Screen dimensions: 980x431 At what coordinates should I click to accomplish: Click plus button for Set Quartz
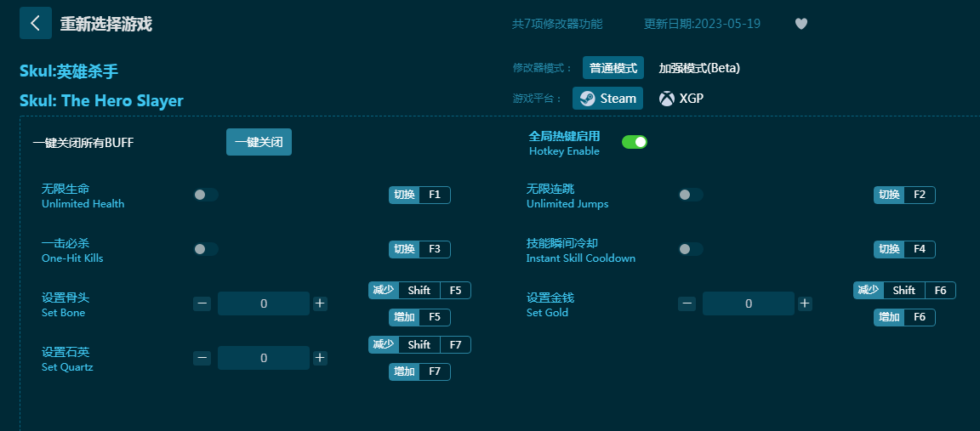tap(320, 358)
